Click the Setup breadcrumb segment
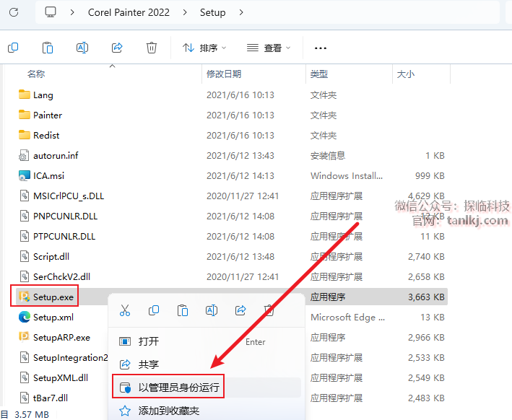512x420 pixels. (212, 12)
